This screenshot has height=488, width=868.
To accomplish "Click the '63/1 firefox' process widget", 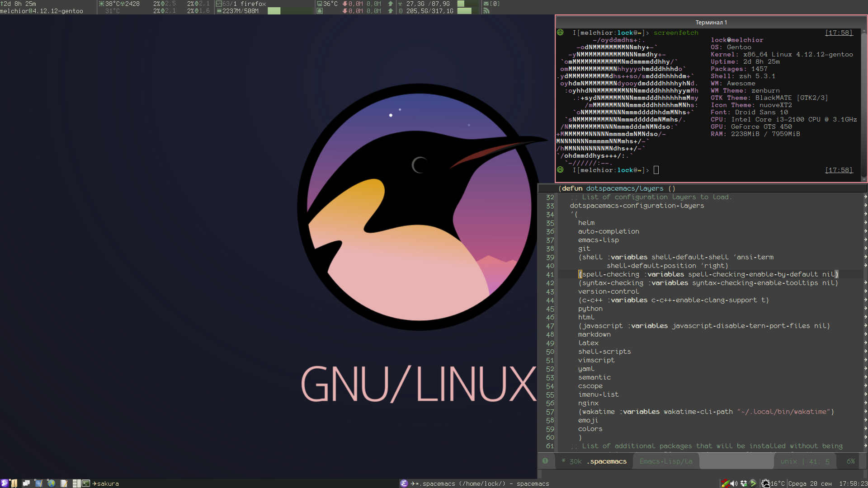I will [244, 4].
